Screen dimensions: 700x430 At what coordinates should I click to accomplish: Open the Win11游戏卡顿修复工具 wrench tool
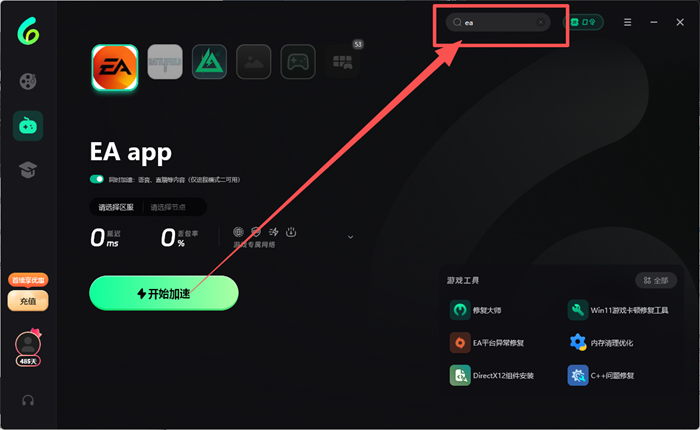(618, 310)
